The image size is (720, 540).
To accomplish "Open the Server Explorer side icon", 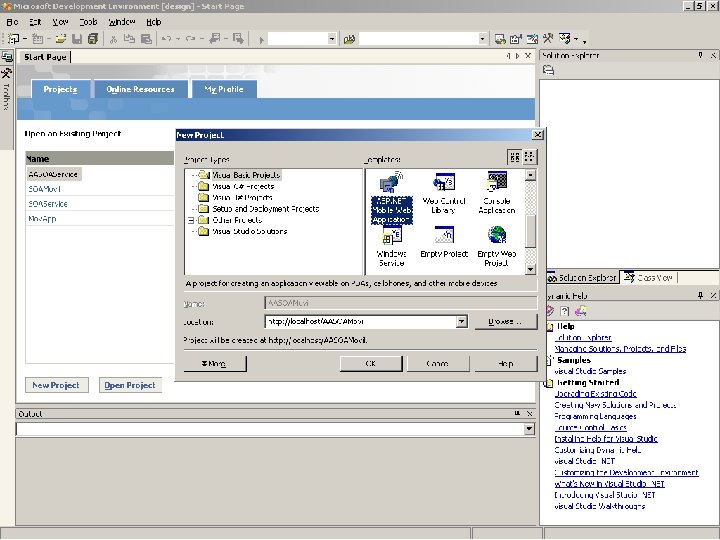I will tap(7, 56).
